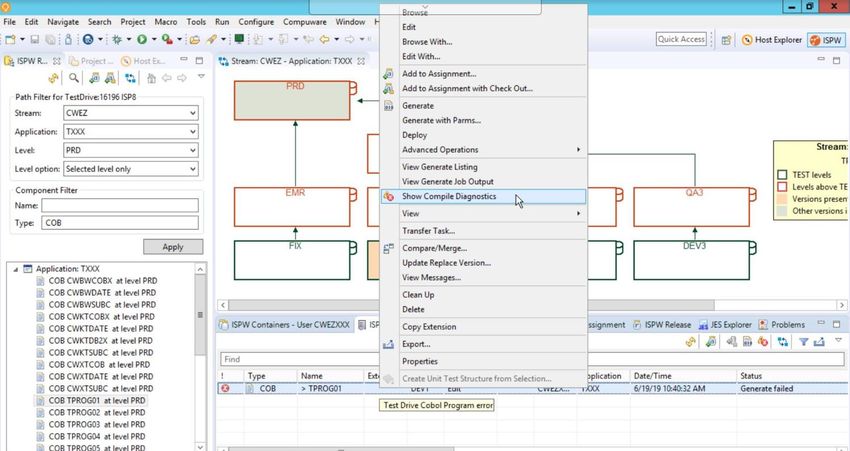Click life cycle arrows icon in lower view toolbar
Screen dimensions: 850x451
pos(782,342)
